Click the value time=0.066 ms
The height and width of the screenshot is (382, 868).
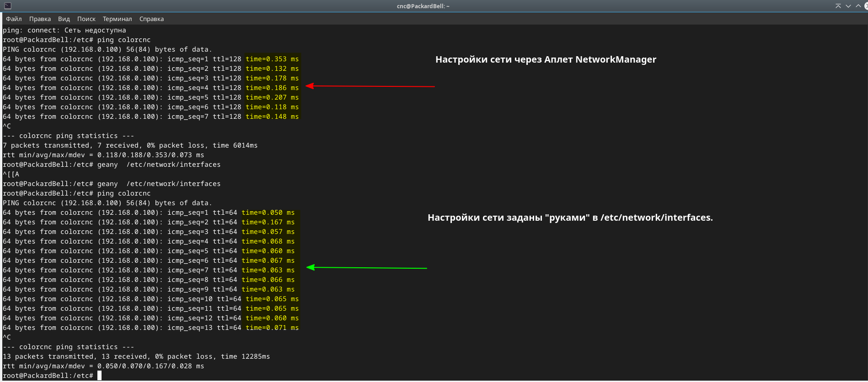[x=268, y=280]
